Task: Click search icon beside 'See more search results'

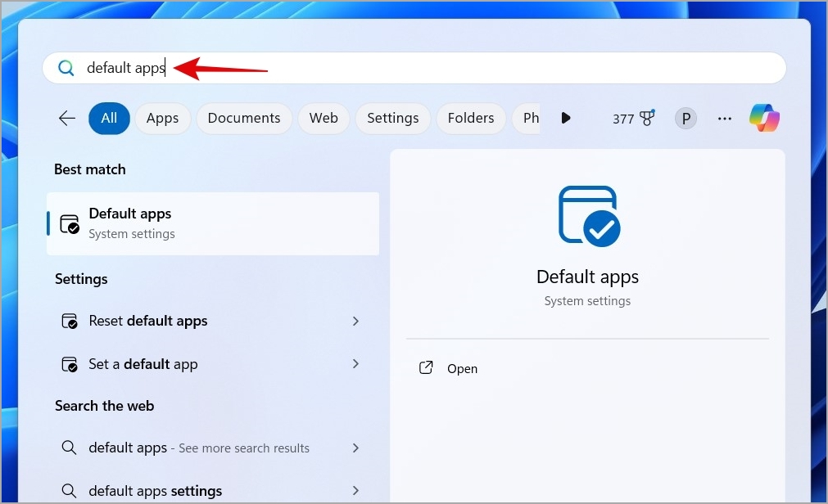Action: (x=69, y=448)
